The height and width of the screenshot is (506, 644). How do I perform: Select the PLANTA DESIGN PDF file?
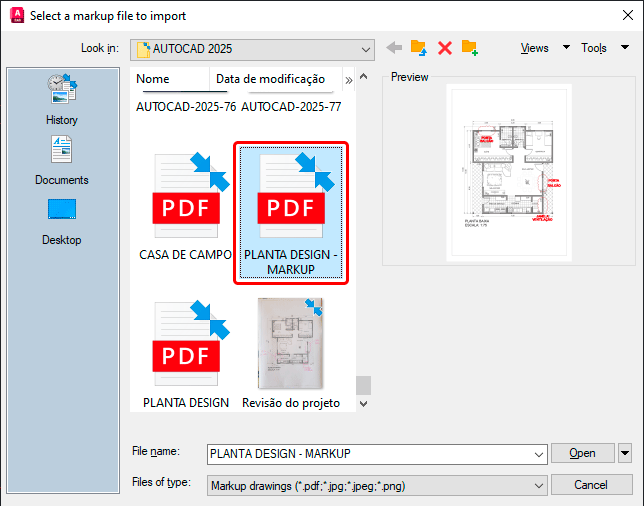point(186,355)
